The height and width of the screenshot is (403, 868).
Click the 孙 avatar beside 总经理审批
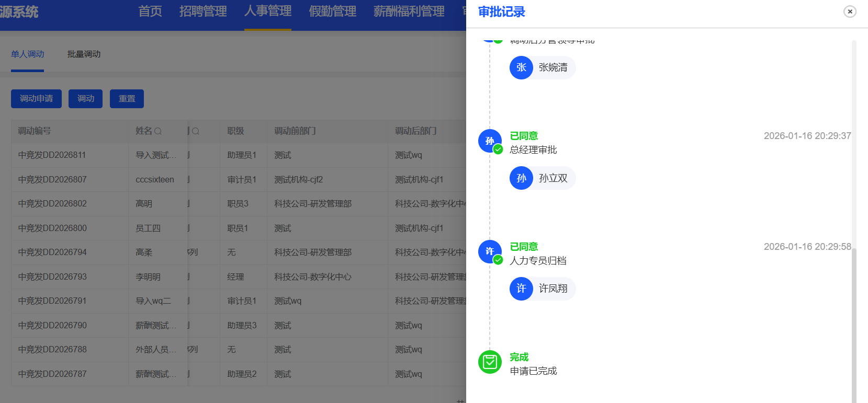pos(490,141)
